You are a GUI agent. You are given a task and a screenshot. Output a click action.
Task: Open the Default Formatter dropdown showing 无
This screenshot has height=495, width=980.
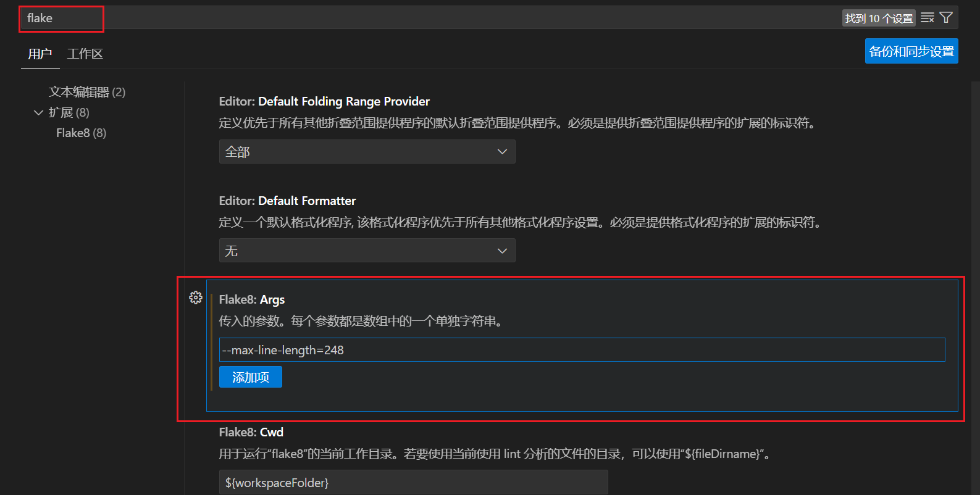tap(367, 251)
